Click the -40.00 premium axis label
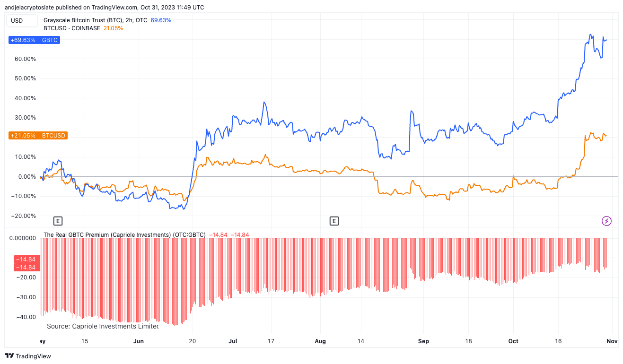Image resolution: width=623 pixels, height=364 pixels. [26, 317]
